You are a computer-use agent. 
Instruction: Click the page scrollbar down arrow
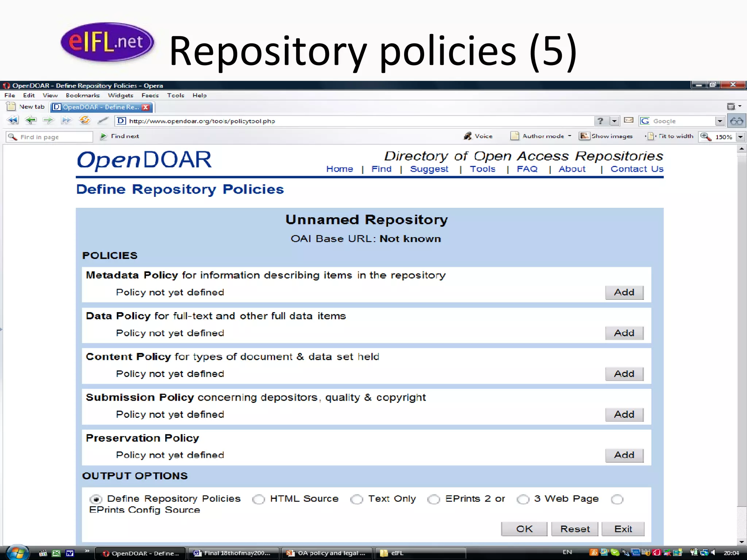point(741,542)
